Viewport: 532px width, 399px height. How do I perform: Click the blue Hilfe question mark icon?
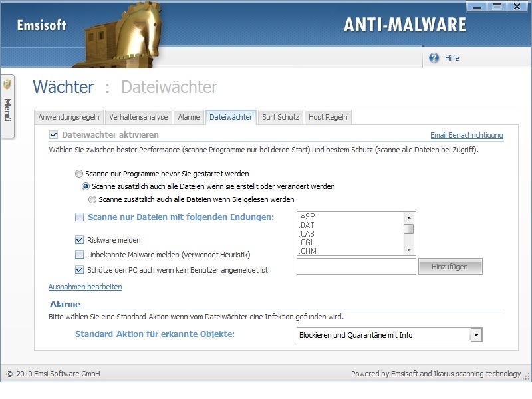(x=434, y=58)
